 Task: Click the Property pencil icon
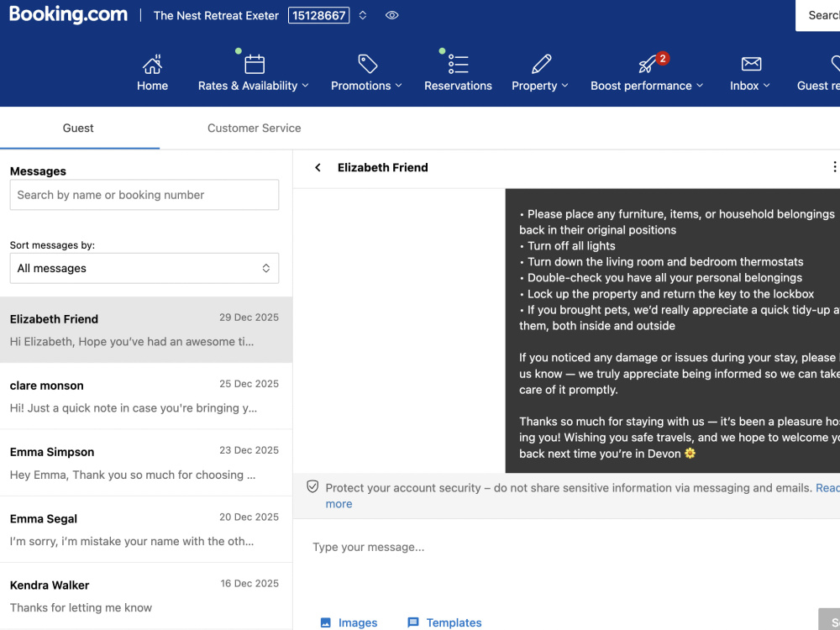[x=541, y=64]
